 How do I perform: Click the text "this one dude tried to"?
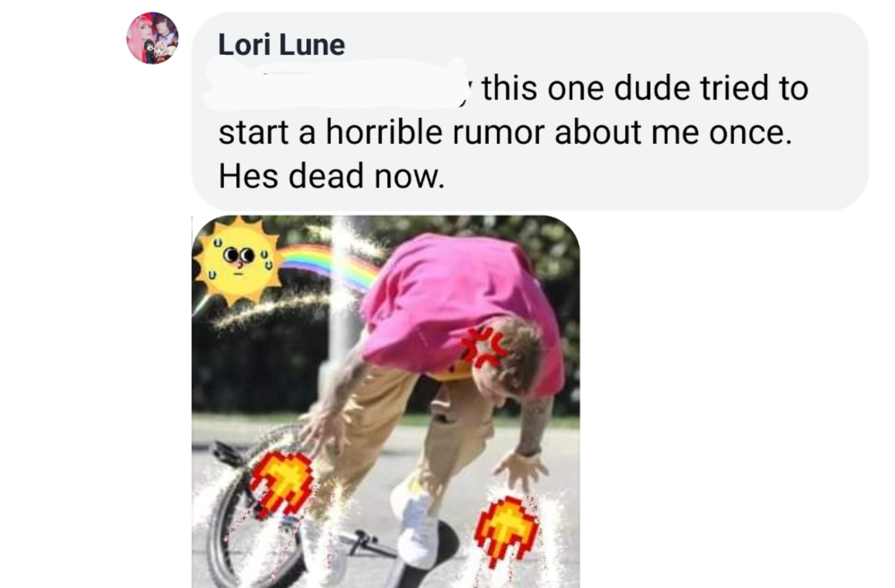click(x=645, y=88)
